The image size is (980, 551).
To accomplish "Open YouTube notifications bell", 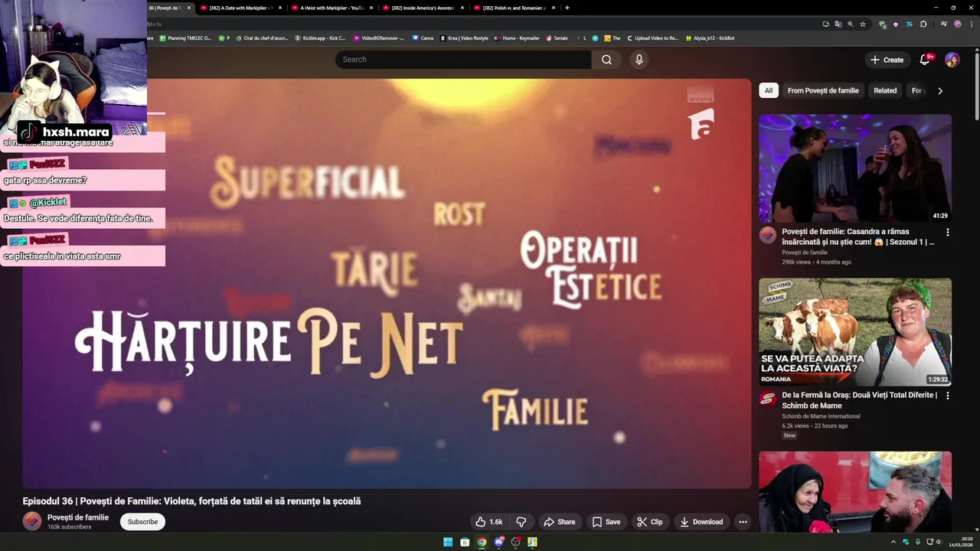I will (x=925, y=60).
